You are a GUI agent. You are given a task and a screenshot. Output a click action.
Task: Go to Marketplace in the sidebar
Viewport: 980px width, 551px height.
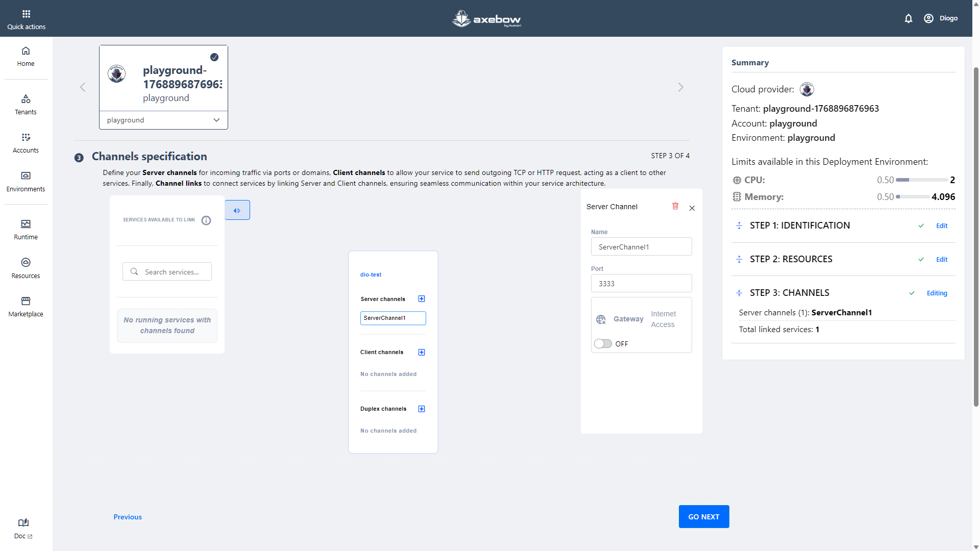click(26, 307)
